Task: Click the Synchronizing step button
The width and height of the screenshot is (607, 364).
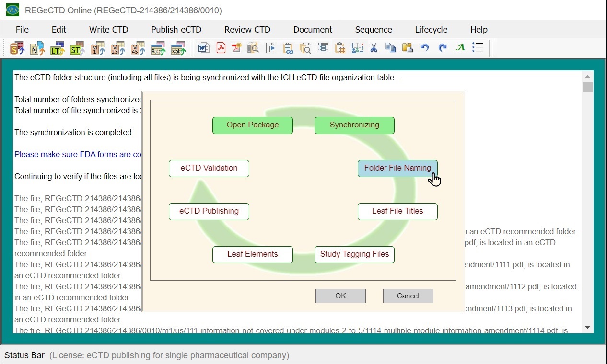Action: click(x=354, y=125)
